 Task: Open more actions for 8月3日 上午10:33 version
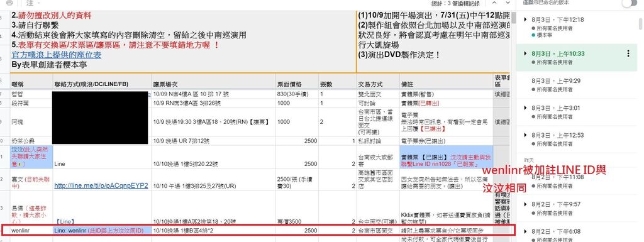click(628, 53)
